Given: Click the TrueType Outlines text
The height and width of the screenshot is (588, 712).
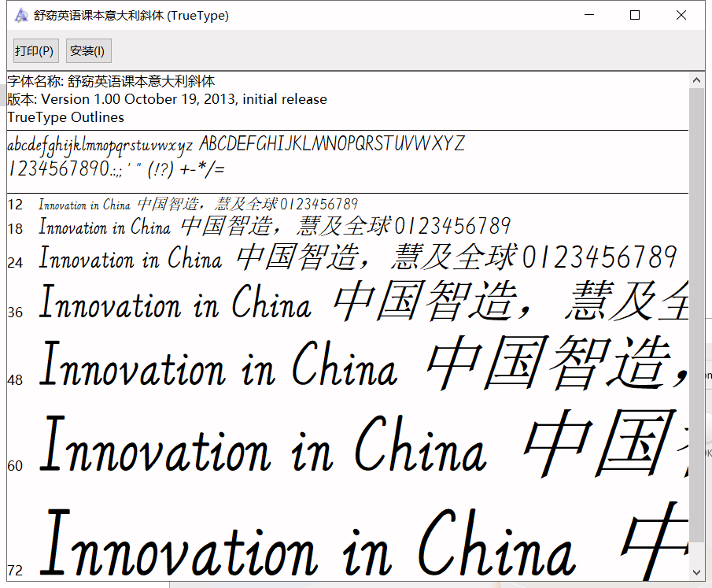Looking at the screenshot, I should pos(66,117).
